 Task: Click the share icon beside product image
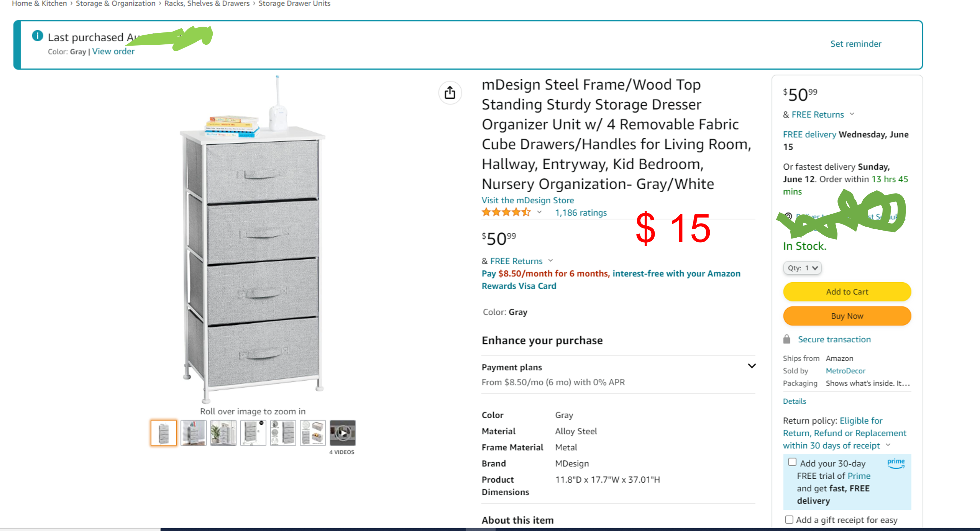pos(450,93)
